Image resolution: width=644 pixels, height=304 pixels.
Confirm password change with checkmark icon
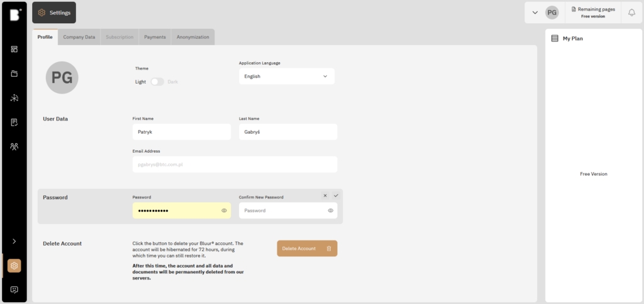336,195
